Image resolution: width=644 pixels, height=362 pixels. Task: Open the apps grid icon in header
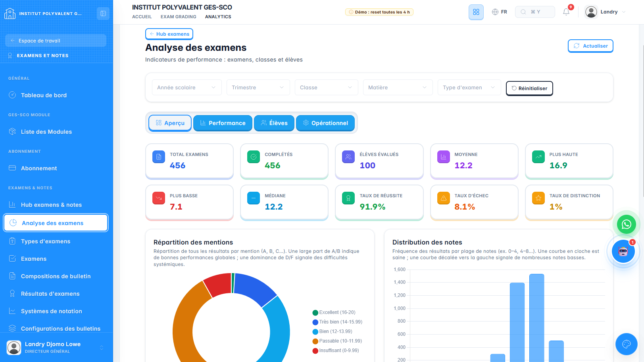(476, 12)
